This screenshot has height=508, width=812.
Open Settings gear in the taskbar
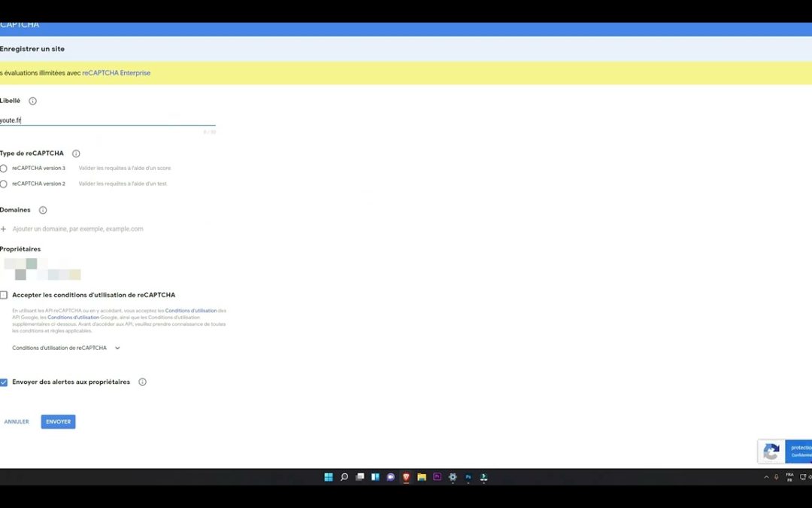[453, 477]
